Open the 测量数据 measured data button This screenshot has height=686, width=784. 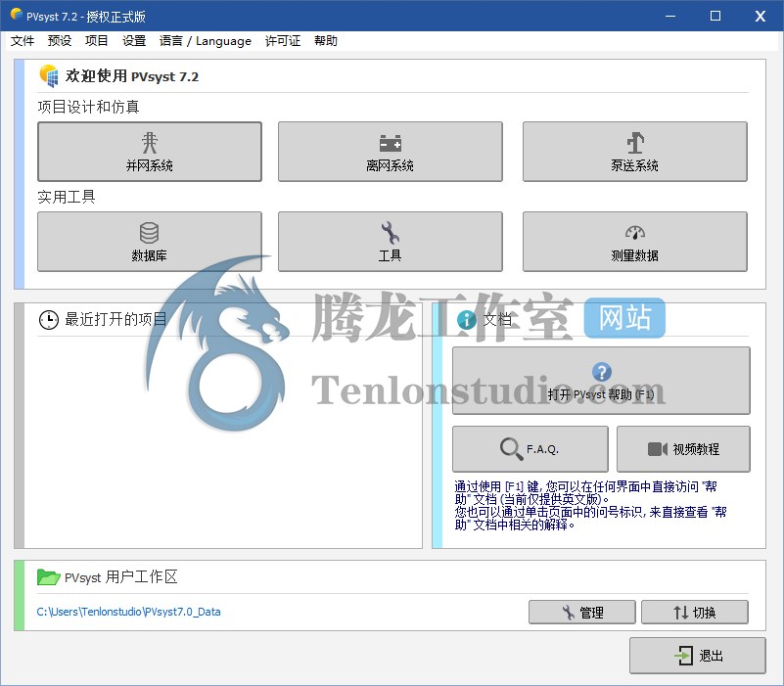tap(635, 242)
